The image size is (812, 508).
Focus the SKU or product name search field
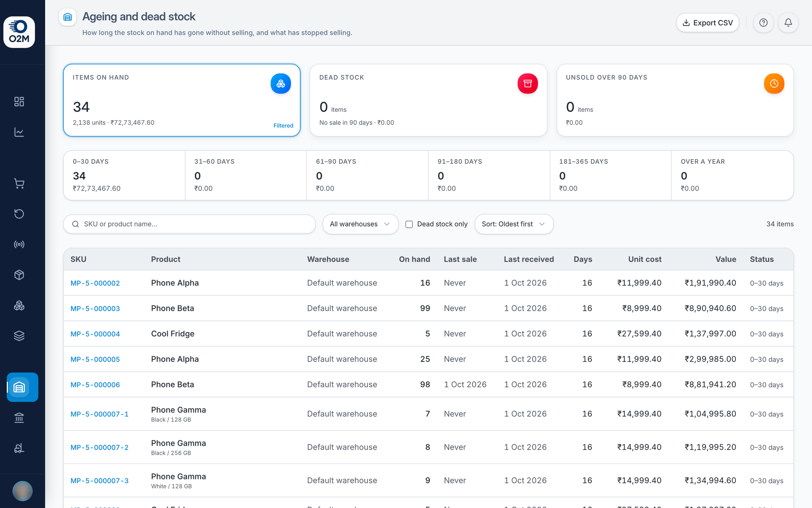(x=189, y=224)
